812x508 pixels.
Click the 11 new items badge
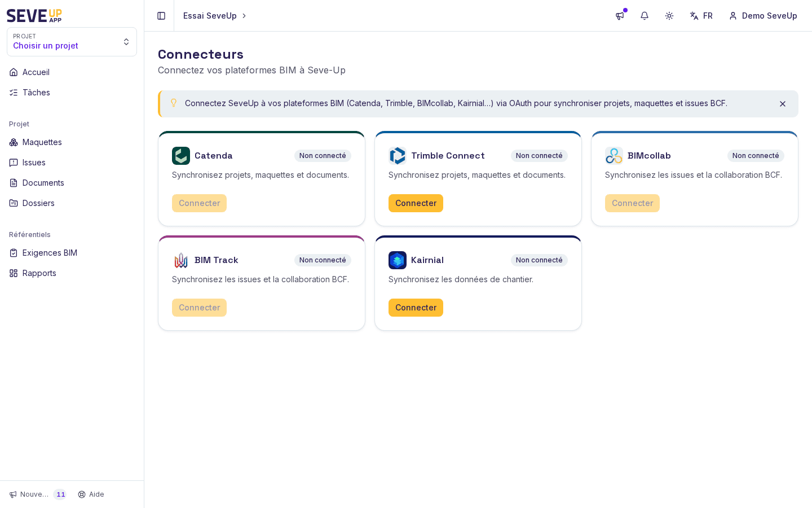(x=60, y=494)
